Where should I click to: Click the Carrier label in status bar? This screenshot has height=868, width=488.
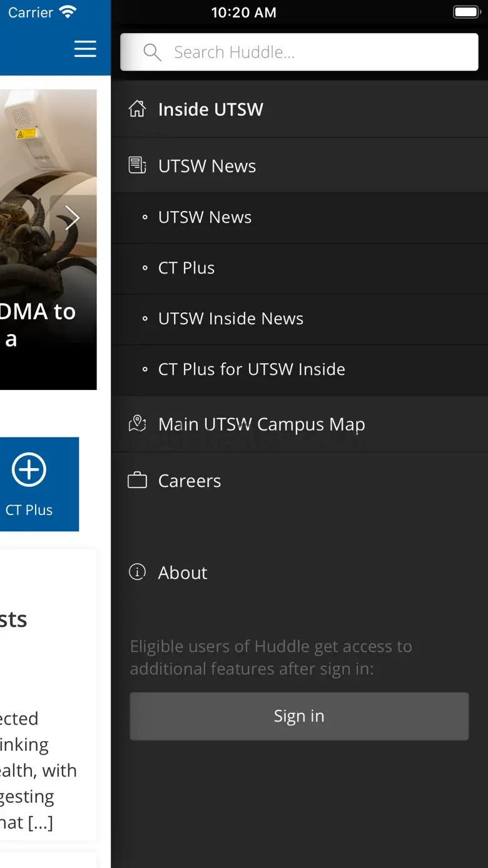pyautogui.click(x=30, y=13)
